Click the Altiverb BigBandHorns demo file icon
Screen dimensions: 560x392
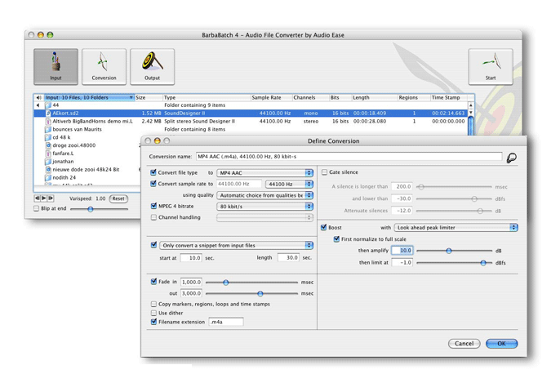point(48,122)
